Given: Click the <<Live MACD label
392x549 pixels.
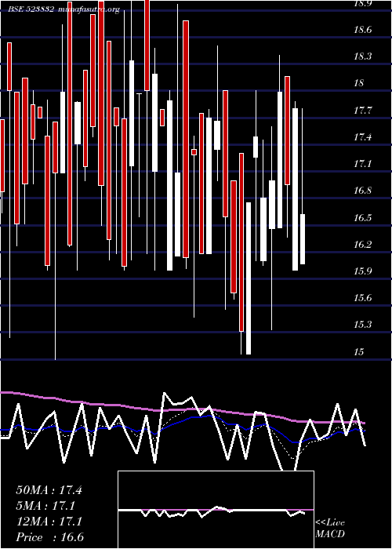Looking at the screenshot, I should point(330,529).
